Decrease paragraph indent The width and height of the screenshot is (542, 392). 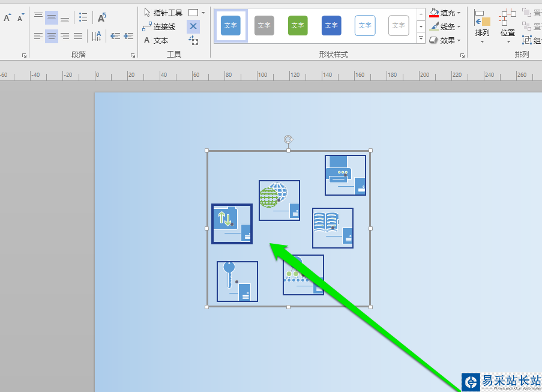click(115, 36)
